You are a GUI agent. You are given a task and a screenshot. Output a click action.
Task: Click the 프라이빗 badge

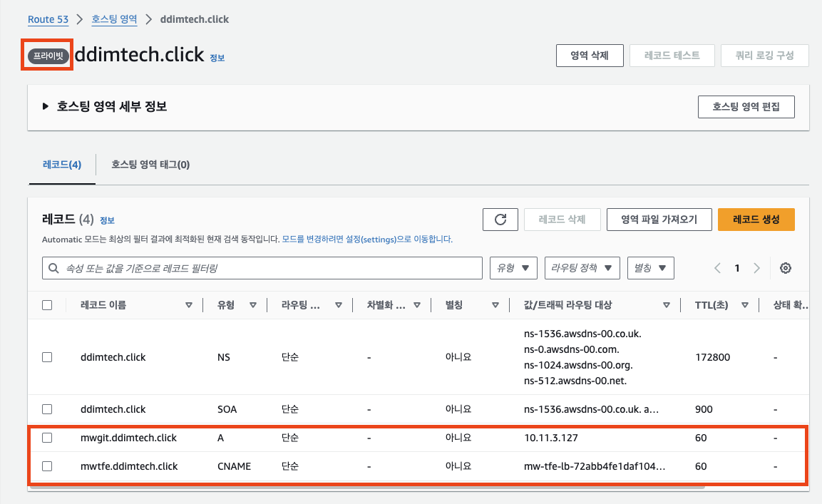pos(48,56)
